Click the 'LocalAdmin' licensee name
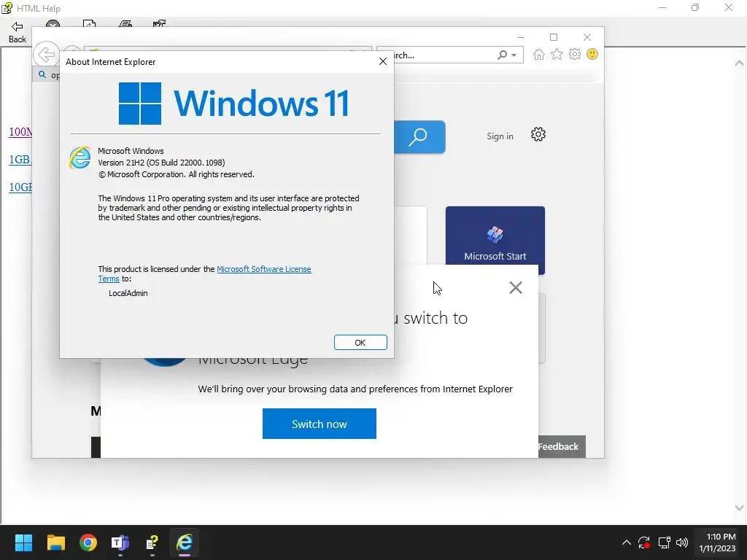 pyautogui.click(x=128, y=293)
